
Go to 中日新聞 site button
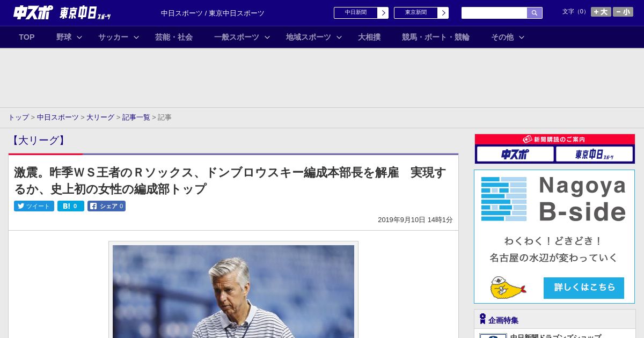[356, 13]
